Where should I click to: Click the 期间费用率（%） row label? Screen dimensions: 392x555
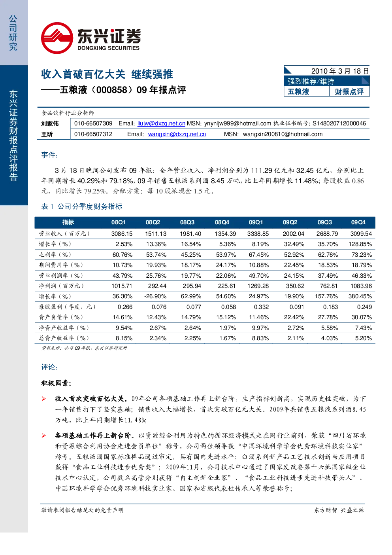[x=61, y=265]
